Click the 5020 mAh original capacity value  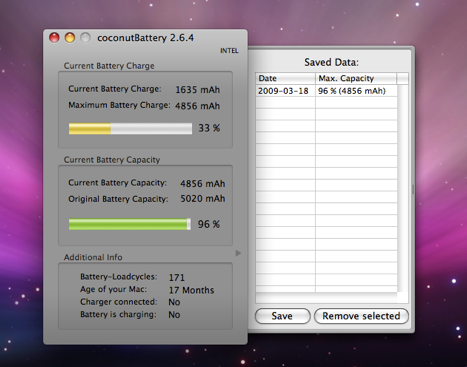tap(203, 199)
